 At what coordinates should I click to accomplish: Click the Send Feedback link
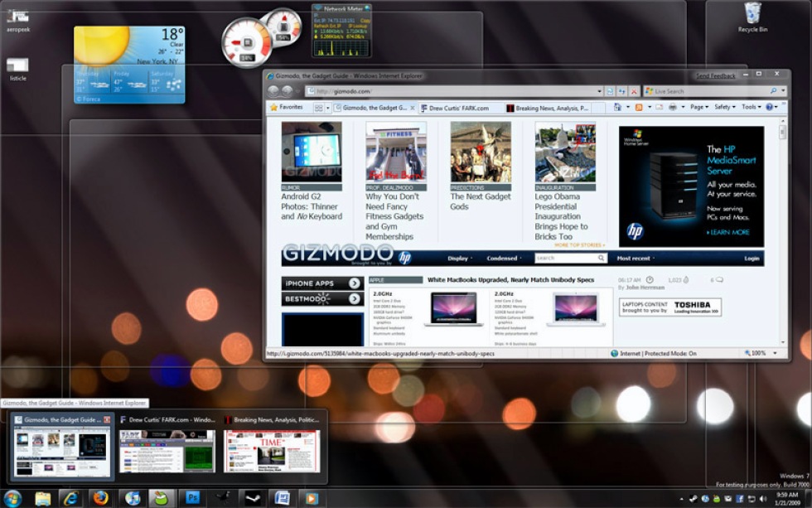[716, 75]
